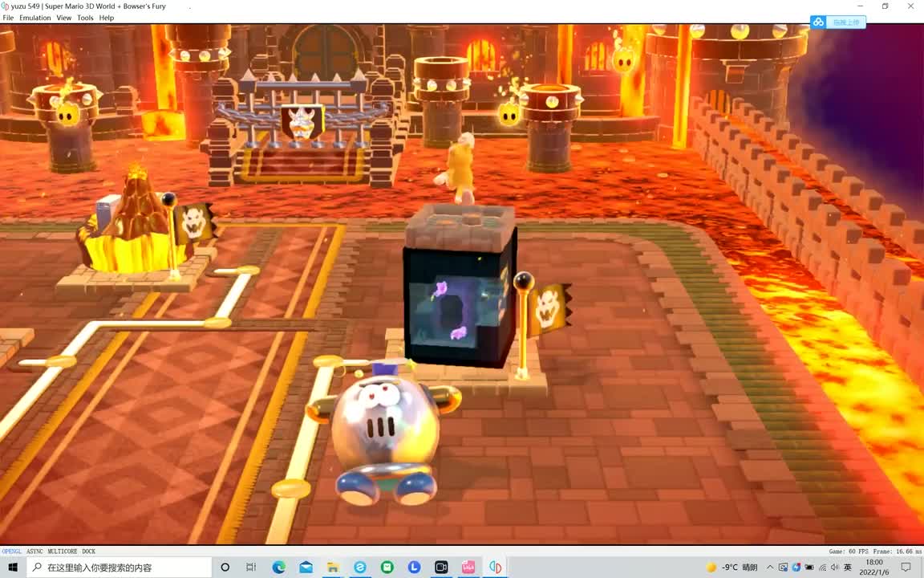Click the Frame time readout in status bar
Image resolution: width=924 pixels, height=578 pixels.
tap(898, 552)
